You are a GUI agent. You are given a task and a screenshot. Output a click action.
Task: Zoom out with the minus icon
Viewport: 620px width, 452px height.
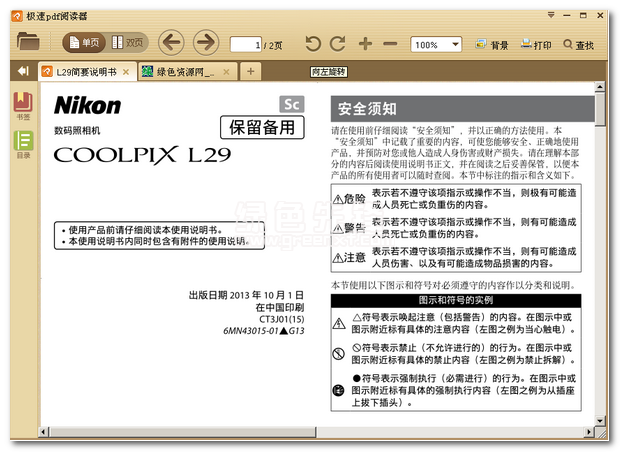point(390,43)
